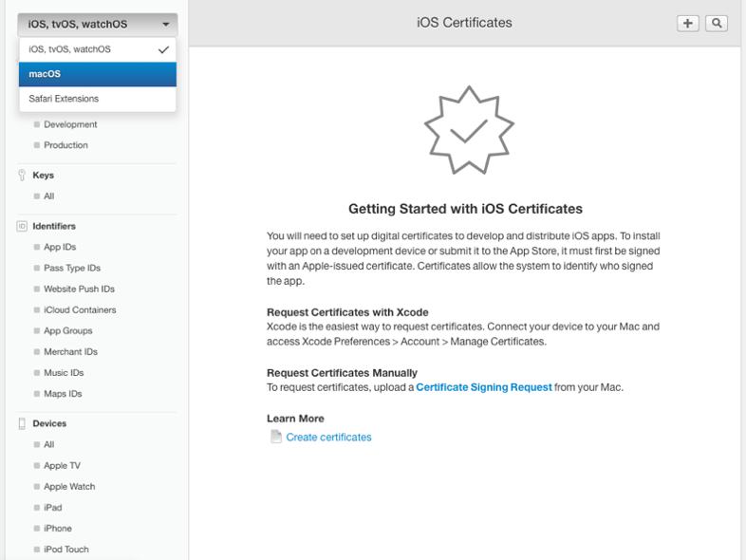
Task: Click the plus icon to add certificate
Action: point(687,23)
